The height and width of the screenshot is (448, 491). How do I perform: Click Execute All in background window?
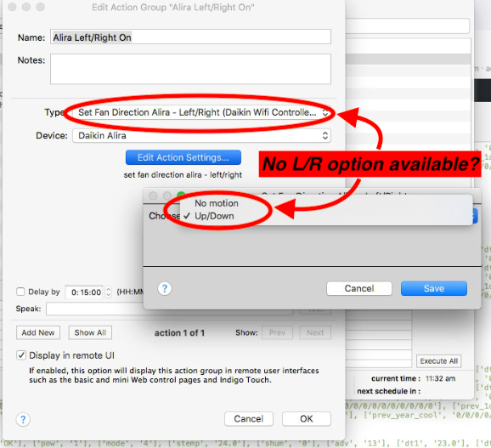coord(438,361)
